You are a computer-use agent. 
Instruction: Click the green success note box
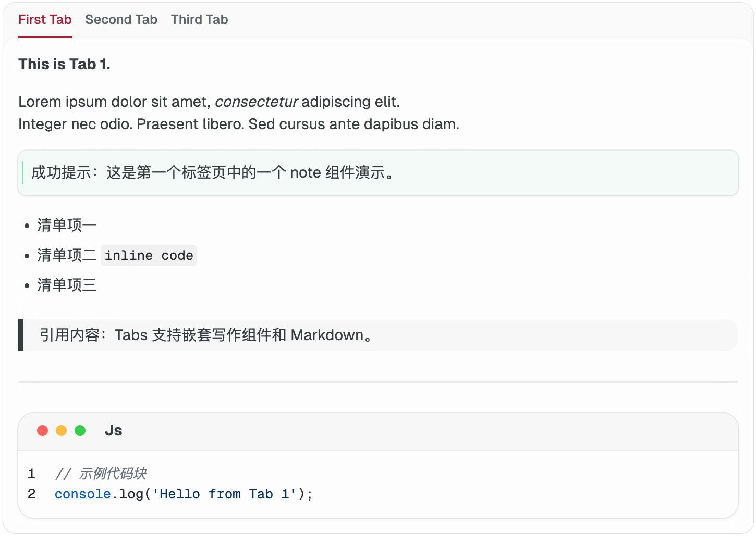click(378, 173)
